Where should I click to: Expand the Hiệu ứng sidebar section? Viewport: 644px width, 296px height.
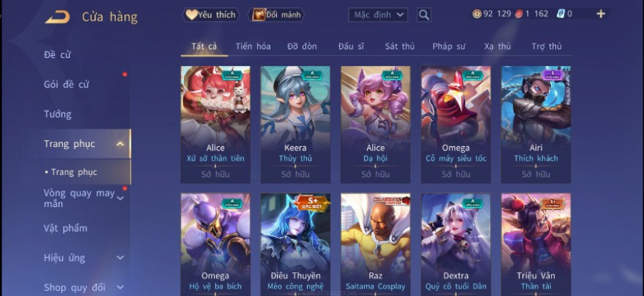(120, 258)
